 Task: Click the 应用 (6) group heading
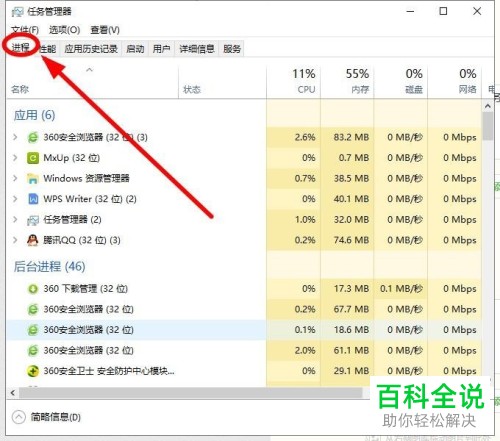[34, 115]
